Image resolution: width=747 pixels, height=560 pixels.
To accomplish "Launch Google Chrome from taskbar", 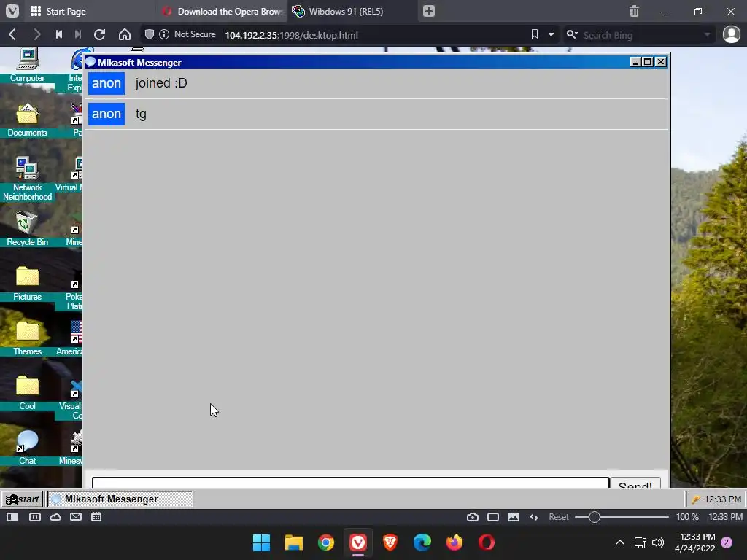I will (x=326, y=542).
